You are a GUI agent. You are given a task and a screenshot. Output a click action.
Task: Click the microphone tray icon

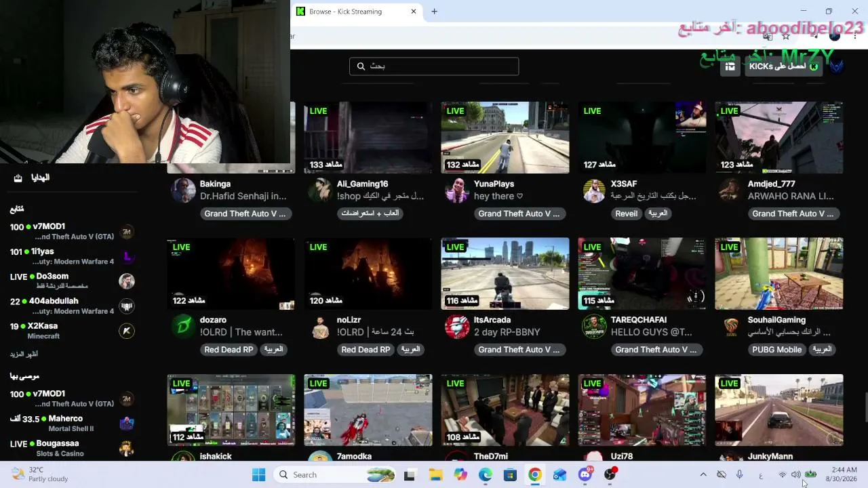740,475
